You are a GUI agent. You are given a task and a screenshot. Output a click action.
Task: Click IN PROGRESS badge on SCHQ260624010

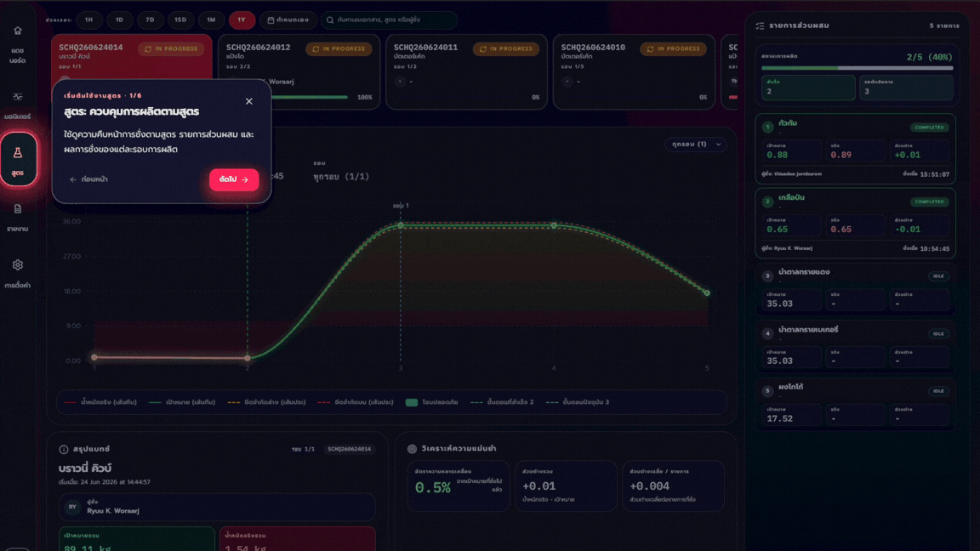(673, 48)
